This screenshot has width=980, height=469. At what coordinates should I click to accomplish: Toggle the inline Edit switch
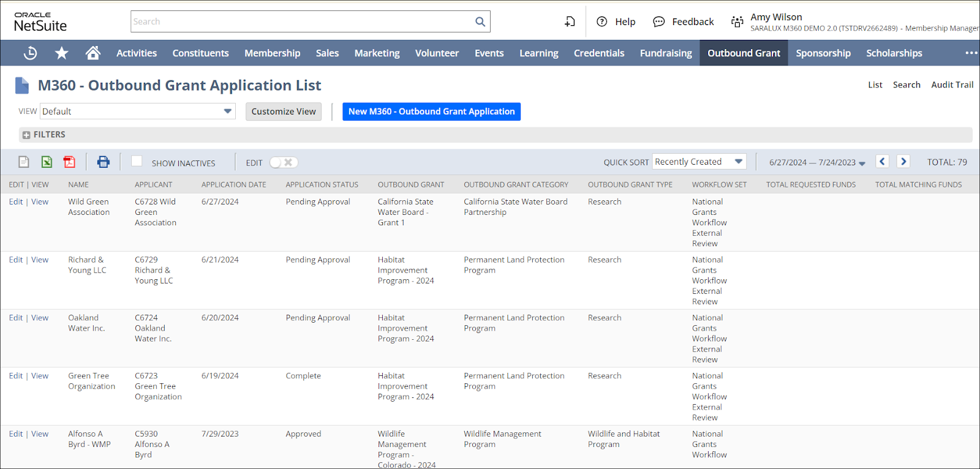(x=284, y=162)
